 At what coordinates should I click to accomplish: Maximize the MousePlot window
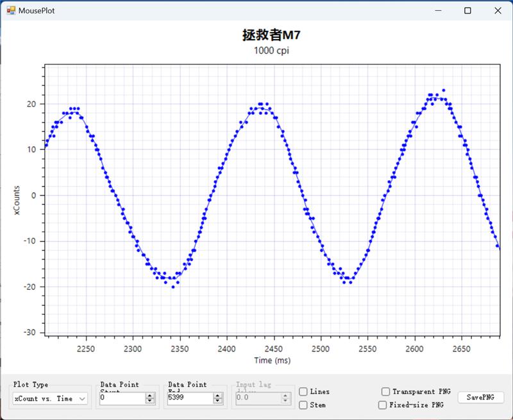tap(467, 11)
